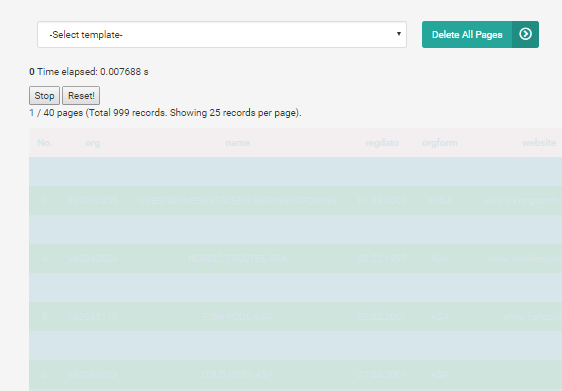Viewport: 562px width, 391px height.
Task: Open the -Select template- dropdown
Action: (x=222, y=34)
